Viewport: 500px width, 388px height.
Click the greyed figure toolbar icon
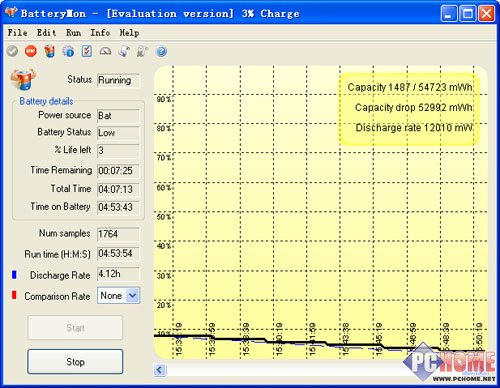click(x=142, y=51)
